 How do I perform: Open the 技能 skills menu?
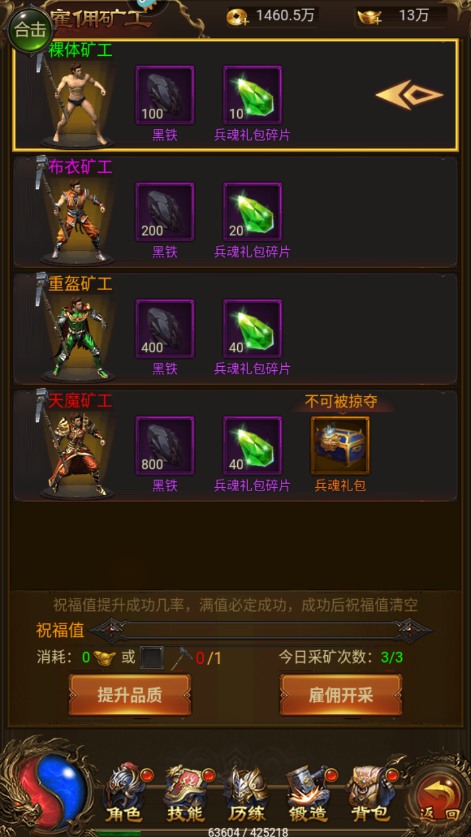[187, 794]
